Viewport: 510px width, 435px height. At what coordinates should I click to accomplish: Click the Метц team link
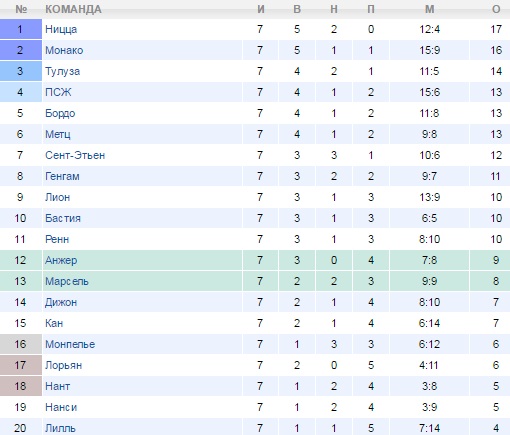(58, 135)
